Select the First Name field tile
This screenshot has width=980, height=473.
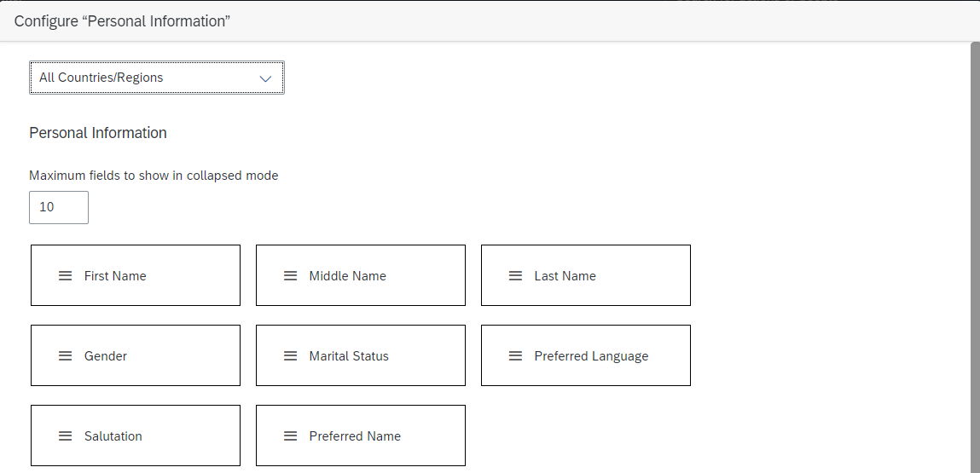pyautogui.click(x=136, y=275)
